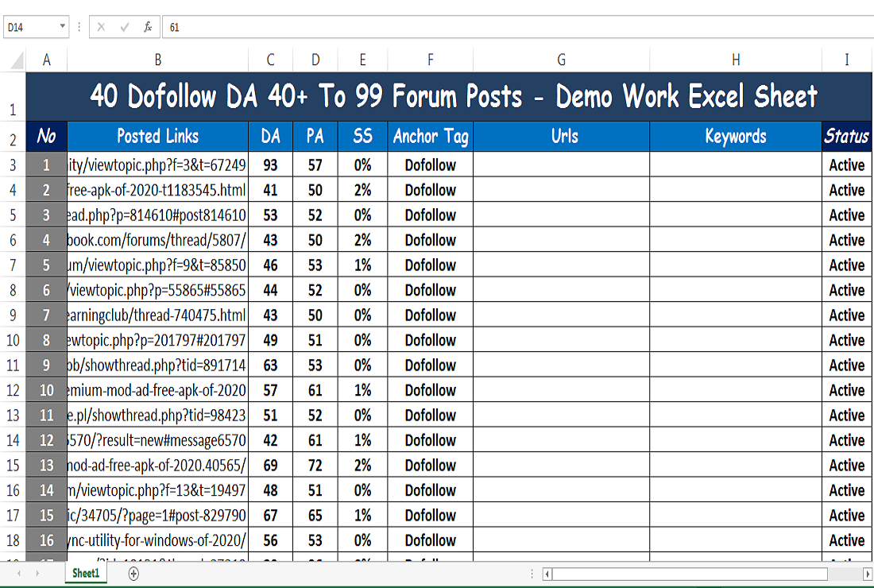This screenshot has width=874, height=588.
Task: Add a new worksheet with the plus icon
Action: pyautogui.click(x=133, y=573)
